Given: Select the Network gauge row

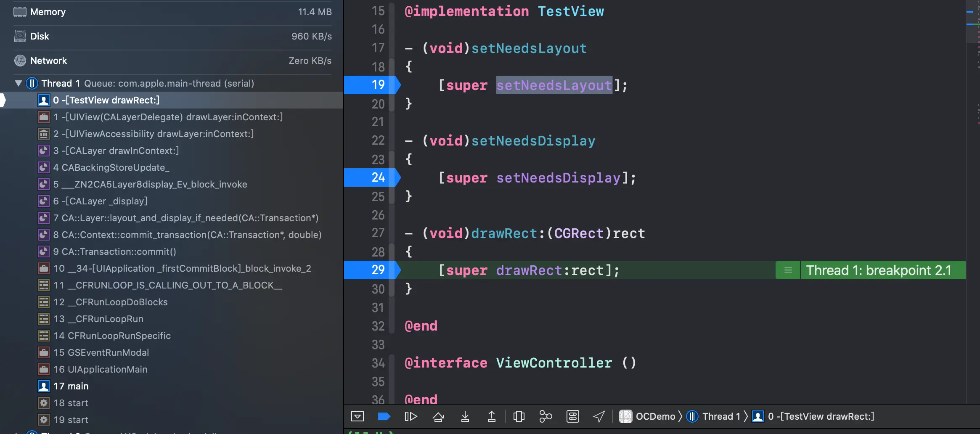Looking at the screenshot, I should point(172,61).
